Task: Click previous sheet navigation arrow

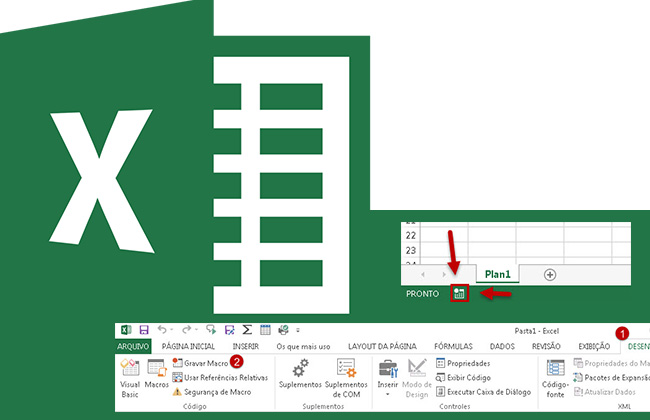Action: click(x=423, y=274)
